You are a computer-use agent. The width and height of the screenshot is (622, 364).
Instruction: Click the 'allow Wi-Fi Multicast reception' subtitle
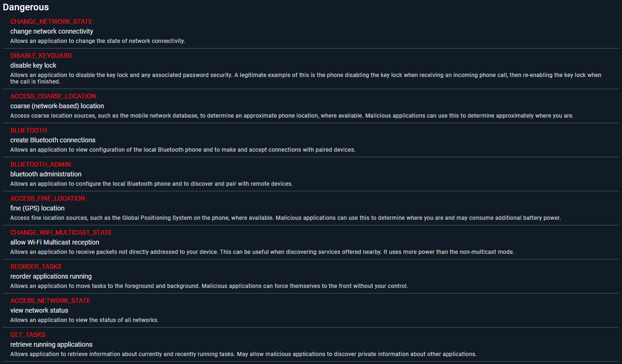(x=55, y=242)
